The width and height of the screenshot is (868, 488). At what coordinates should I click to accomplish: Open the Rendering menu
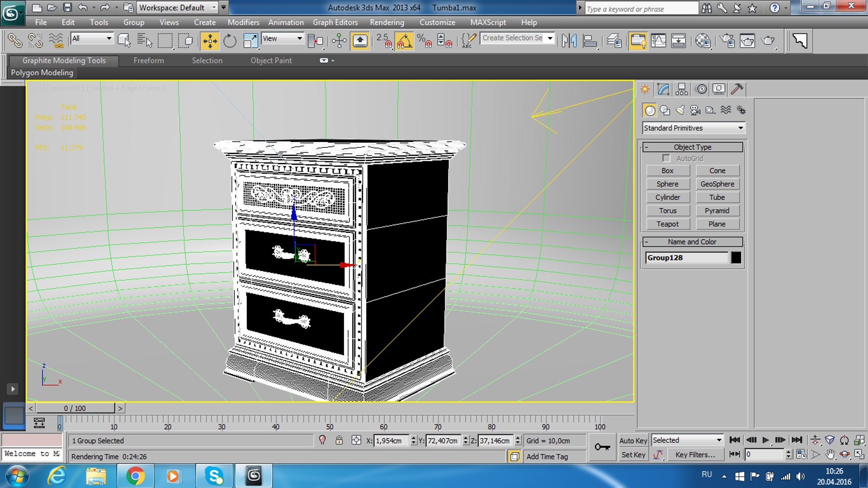click(x=387, y=22)
